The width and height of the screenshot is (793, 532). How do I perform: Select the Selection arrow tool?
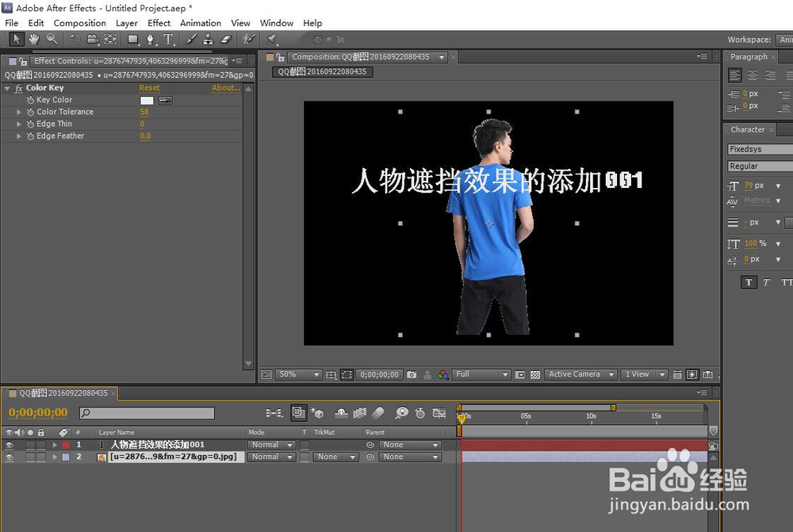point(17,39)
